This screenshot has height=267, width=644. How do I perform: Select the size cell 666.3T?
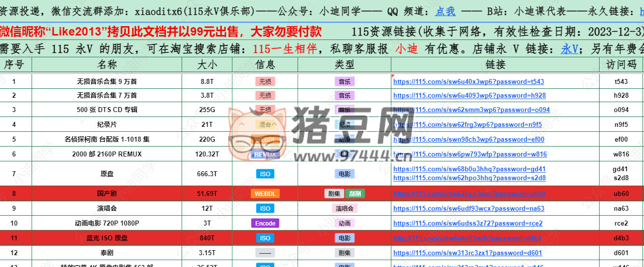click(207, 174)
